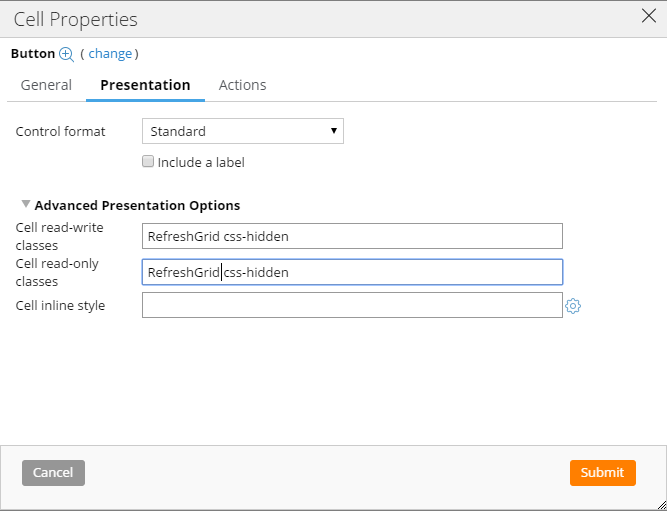The width and height of the screenshot is (667, 511).
Task: Grab the dialog resize handle corner
Action: click(661, 505)
